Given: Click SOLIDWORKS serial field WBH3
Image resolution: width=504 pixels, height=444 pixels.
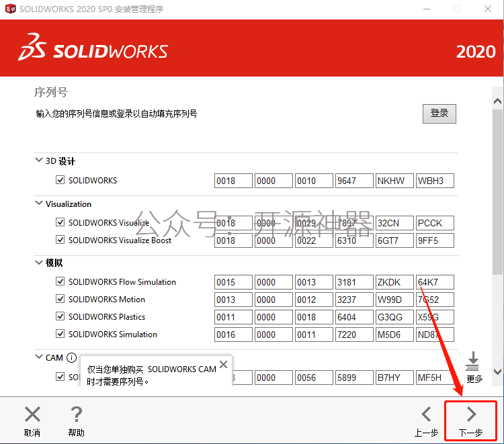Looking at the screenshot, I should [x=435, y=181].
